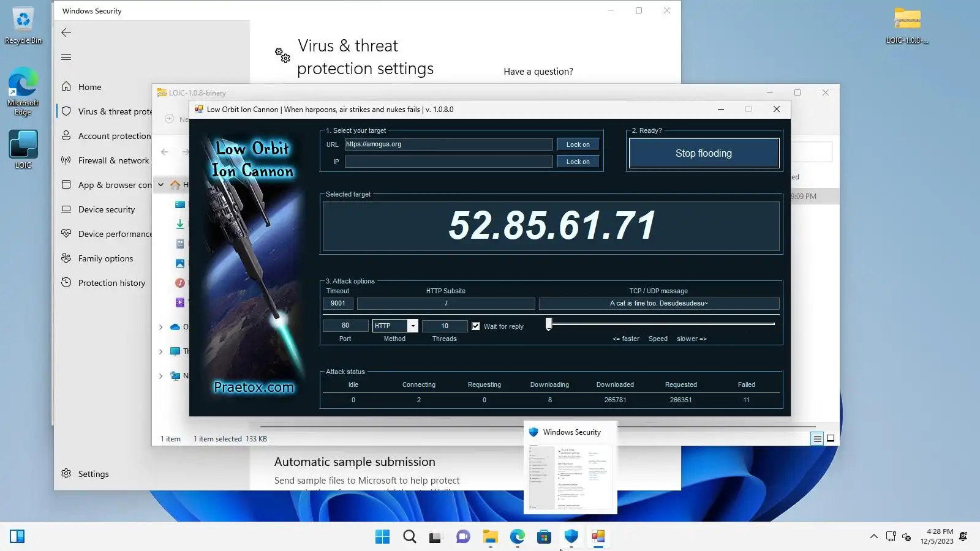The image size is (980, 551).
Task: Select Virus & threat protection in sidebar
Action: [104, 111]
